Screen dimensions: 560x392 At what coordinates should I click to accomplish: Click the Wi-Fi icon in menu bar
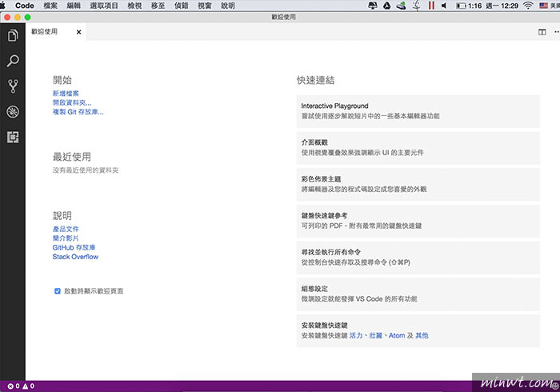528,6
